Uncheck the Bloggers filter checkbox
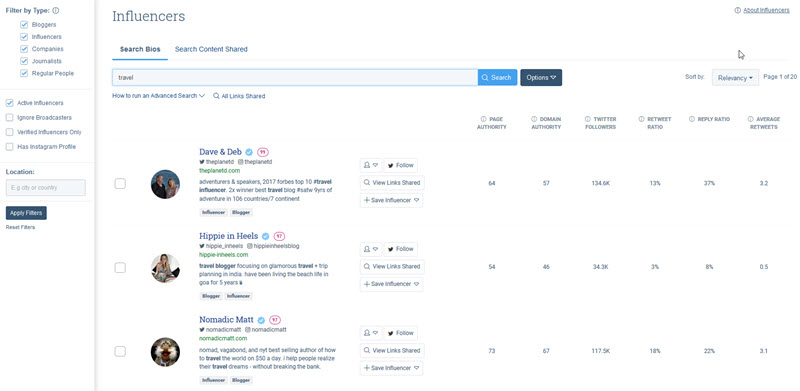 pyautogui.click(x=24, y=25)
